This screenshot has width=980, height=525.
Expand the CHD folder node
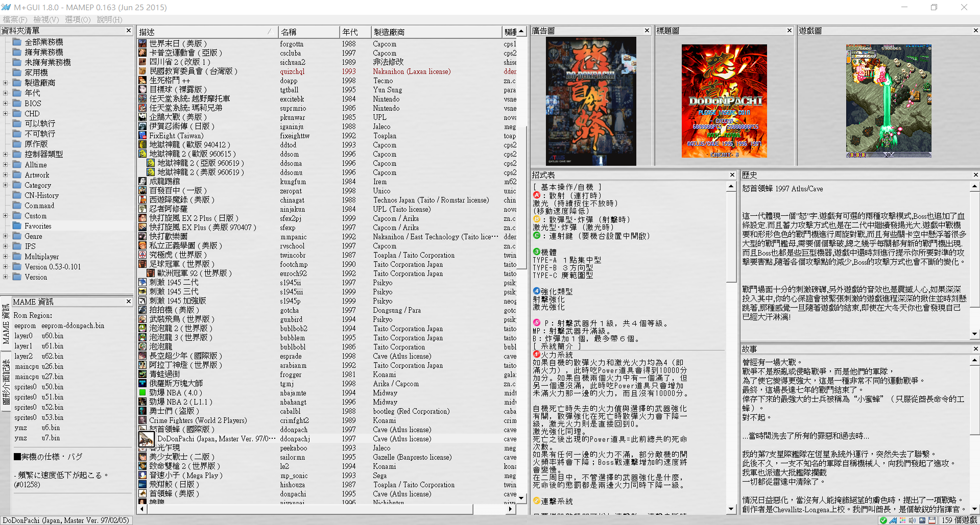6,113
